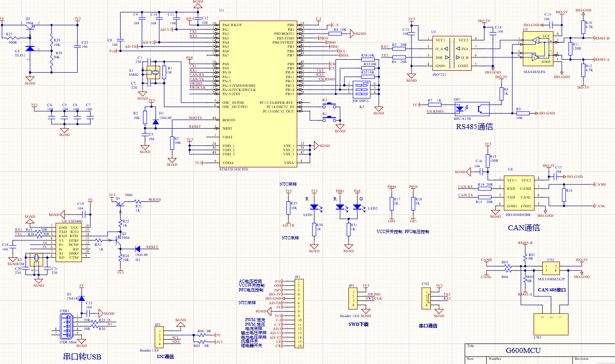
Task: Click the "PFC电压控制" label below OP1
Action: 417,232
